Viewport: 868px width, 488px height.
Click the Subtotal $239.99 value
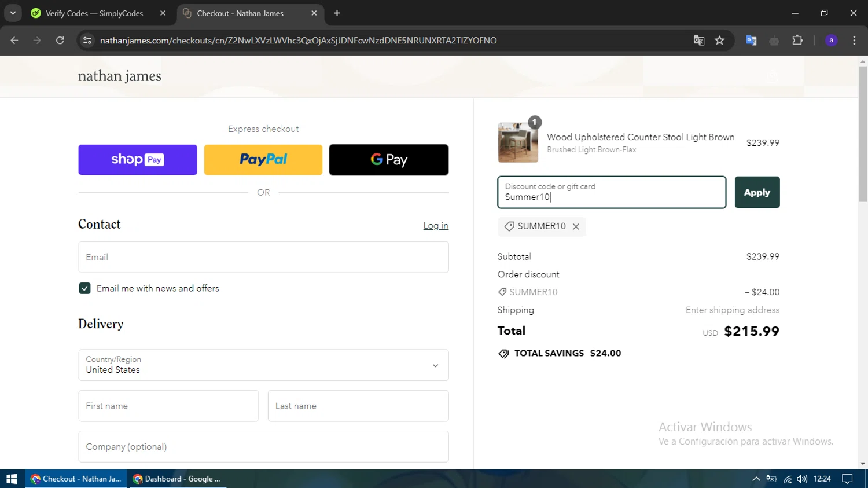tap(763, 256)
